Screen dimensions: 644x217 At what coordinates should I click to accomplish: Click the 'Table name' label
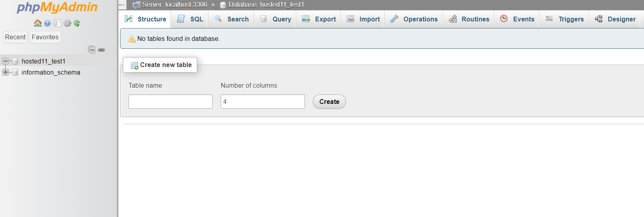tap(145, 85)
